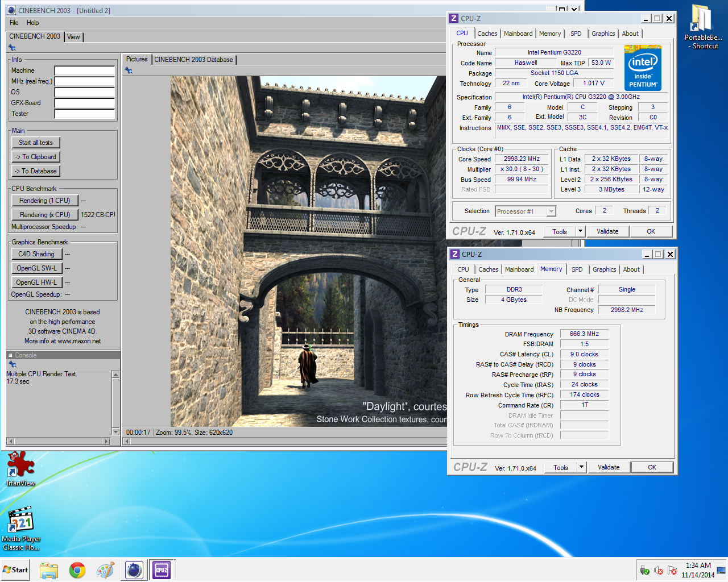Open Memory tab in upper CPU-Z

click(x=550, y=34)
